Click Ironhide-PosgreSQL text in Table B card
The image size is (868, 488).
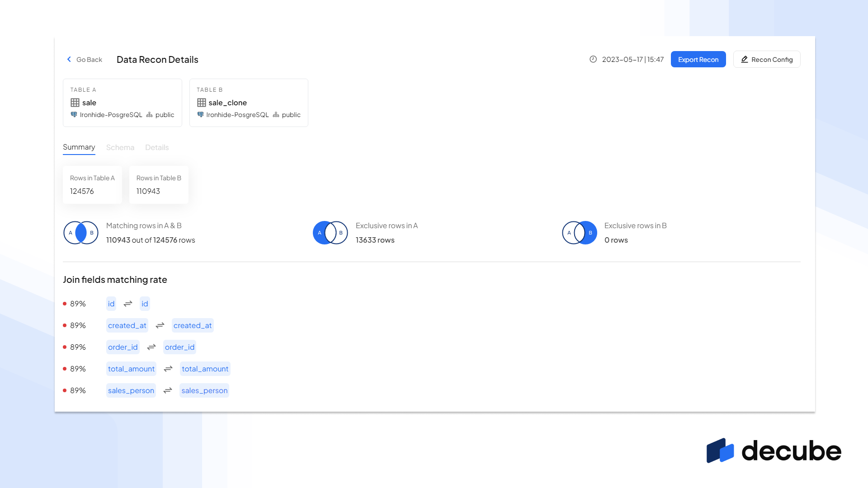pos(237,115)
